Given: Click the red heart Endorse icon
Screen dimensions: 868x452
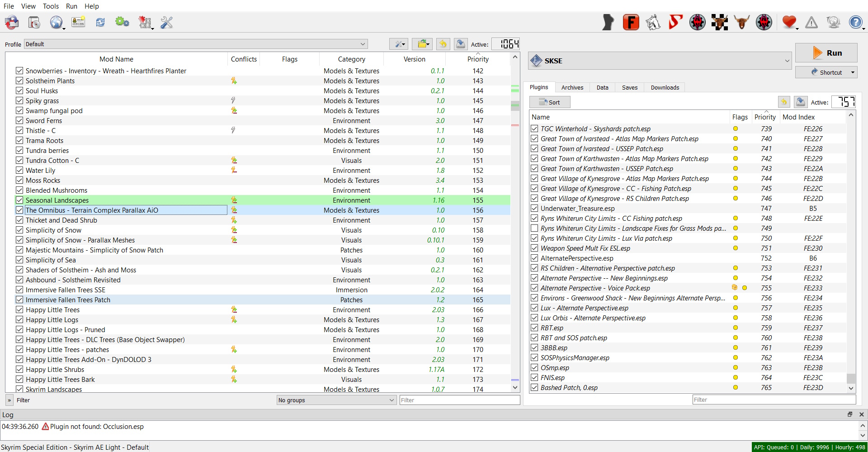Looking at the screenshot, I should pos(789,22).
